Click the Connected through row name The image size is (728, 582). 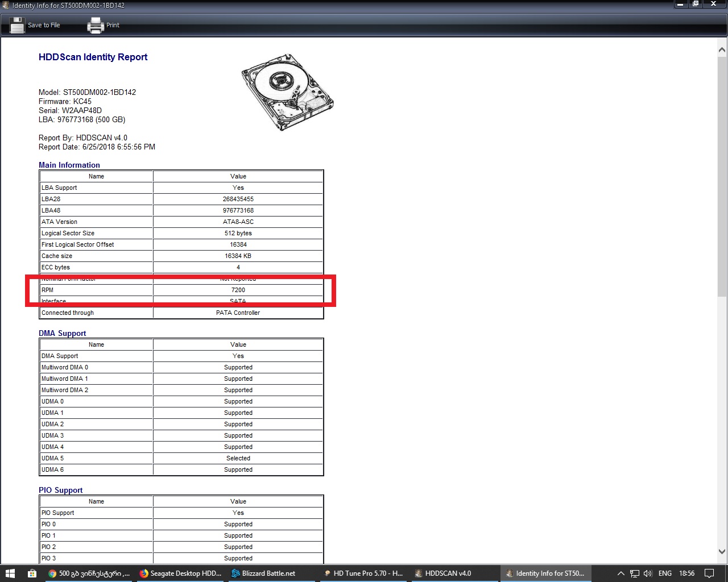[x=68, y=313]
